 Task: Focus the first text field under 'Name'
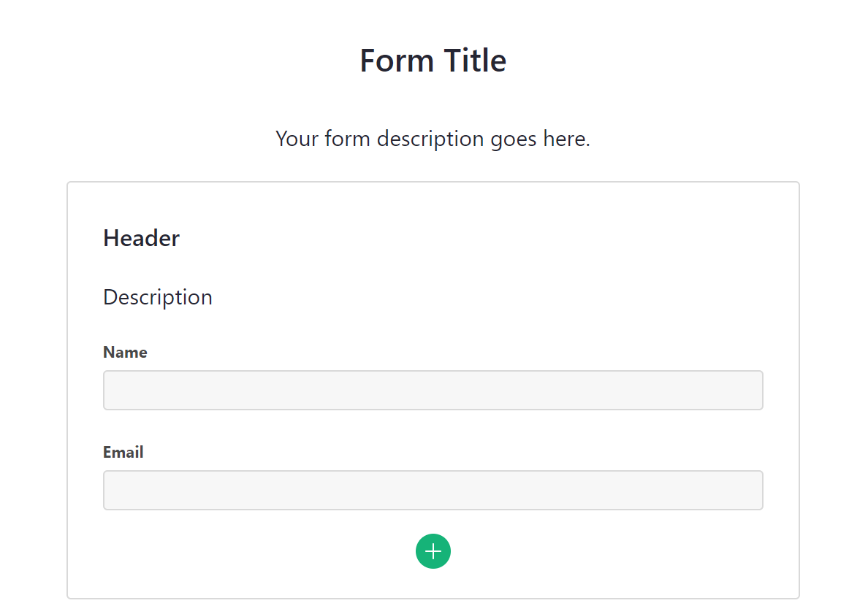433,390
